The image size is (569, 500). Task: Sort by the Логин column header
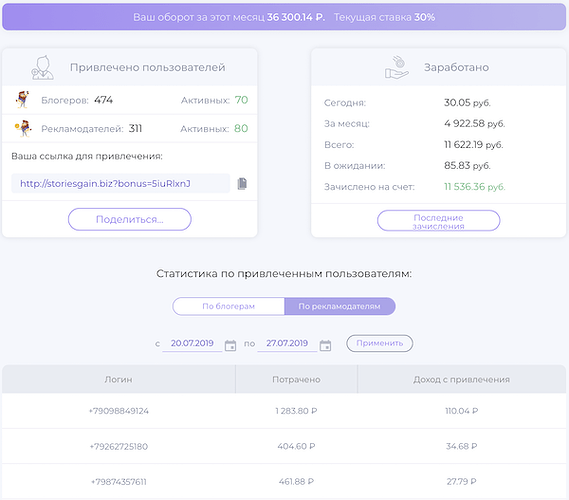(x=119, y=379)
